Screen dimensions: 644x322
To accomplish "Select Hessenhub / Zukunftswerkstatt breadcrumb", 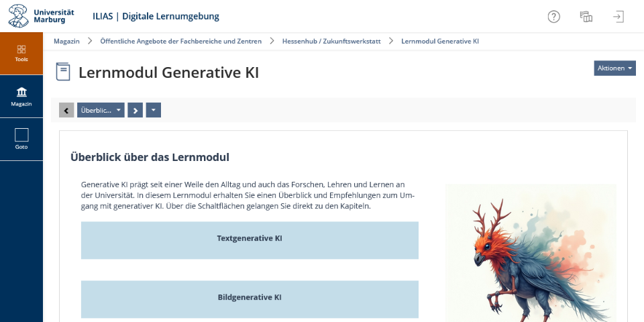I will point(331,41).
